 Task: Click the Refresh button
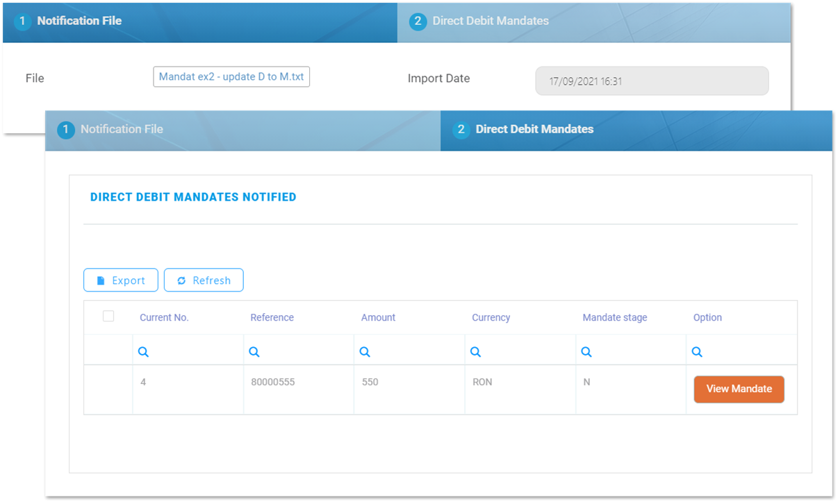tap(204, 280)
